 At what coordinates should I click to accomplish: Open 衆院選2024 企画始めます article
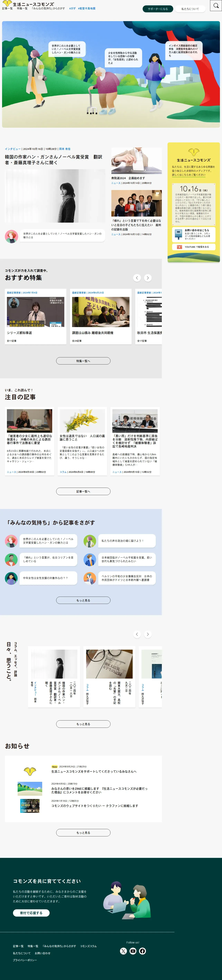click(x=128, y=178)
